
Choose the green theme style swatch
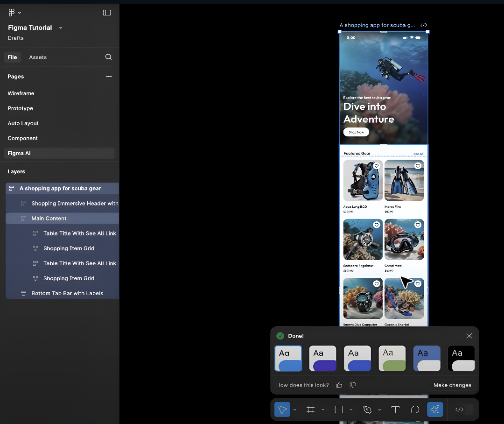pos(392,358)
